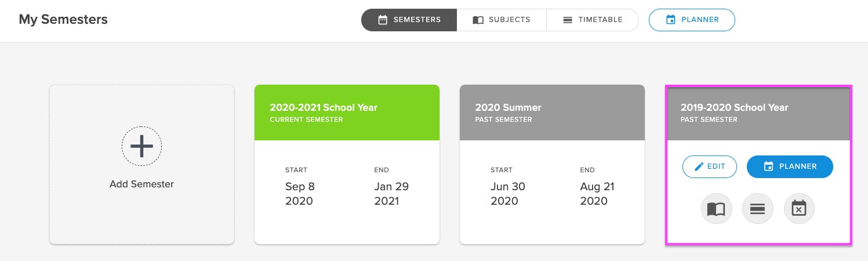Click the lines icon in the Timetable tab
Viewport: 868px width, 261px height.
[568, 20]
